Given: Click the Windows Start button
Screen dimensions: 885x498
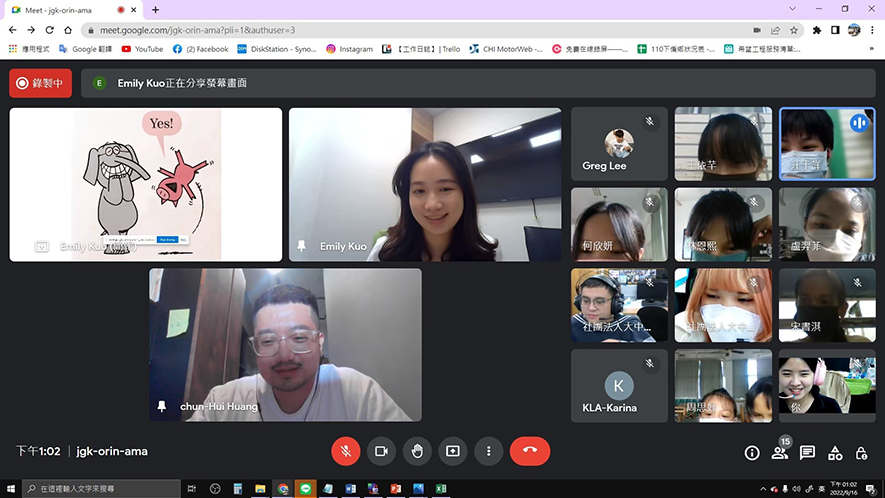Looking at the screenshot, I should tap(10, 489).
